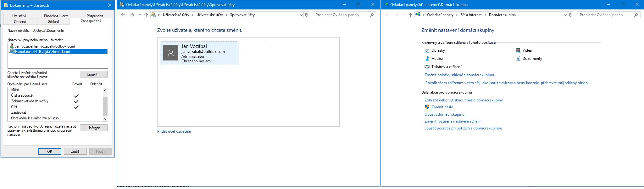Switch to the Umístění tab
Viewport: 644px width, 189px height.
click(x=19, y=16)
